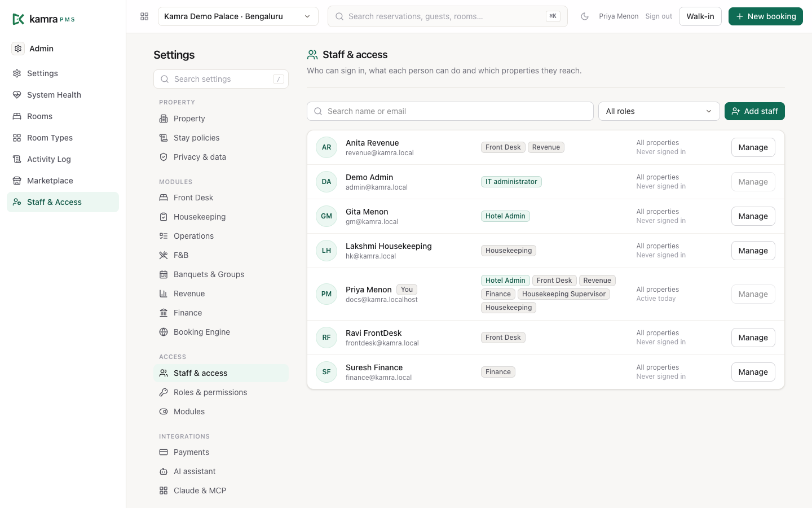
Task: Click the Finance bank icon
Action: tap(164, 313)
